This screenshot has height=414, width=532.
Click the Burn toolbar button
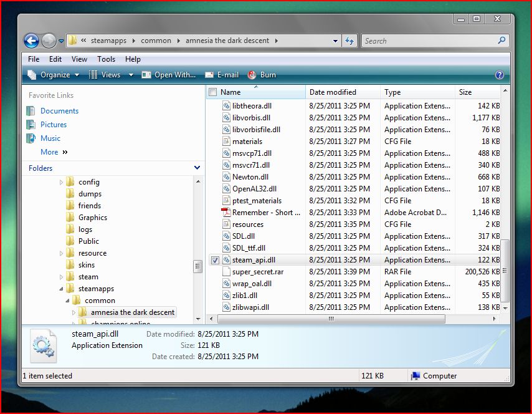tap(262, 75)
